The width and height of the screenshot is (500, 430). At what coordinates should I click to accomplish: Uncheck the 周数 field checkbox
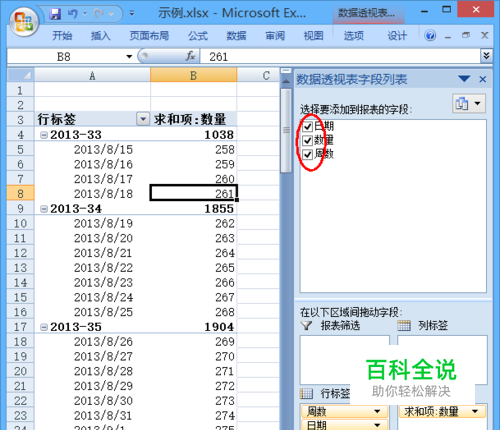(x=307, y=154)
